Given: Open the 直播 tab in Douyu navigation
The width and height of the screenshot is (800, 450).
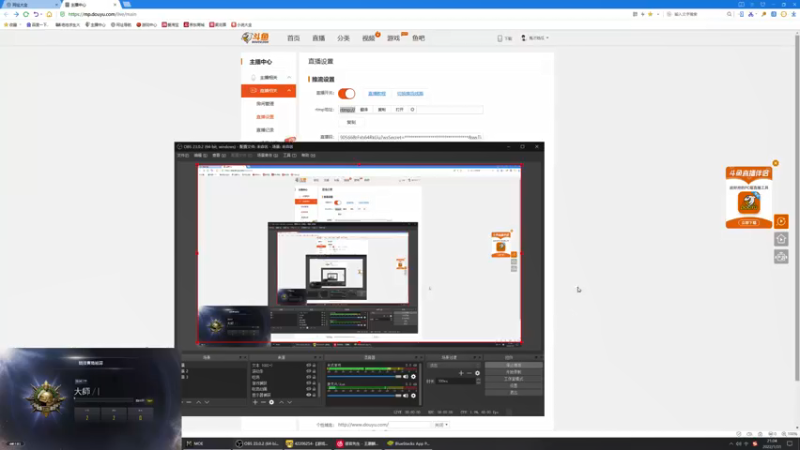Looking at the screenshot, I should tap(318, 38).
